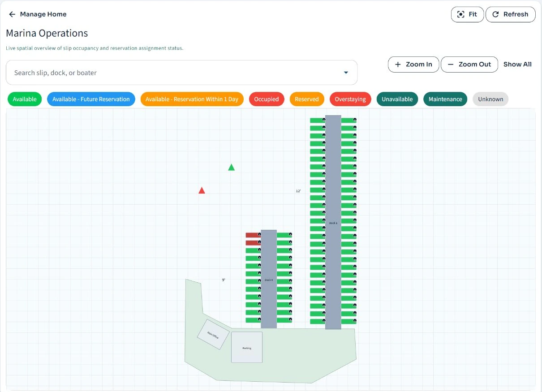The height and width of the screenshot is (392, 542).
Task: Select the green triangle marker
Action: [231, 168]
